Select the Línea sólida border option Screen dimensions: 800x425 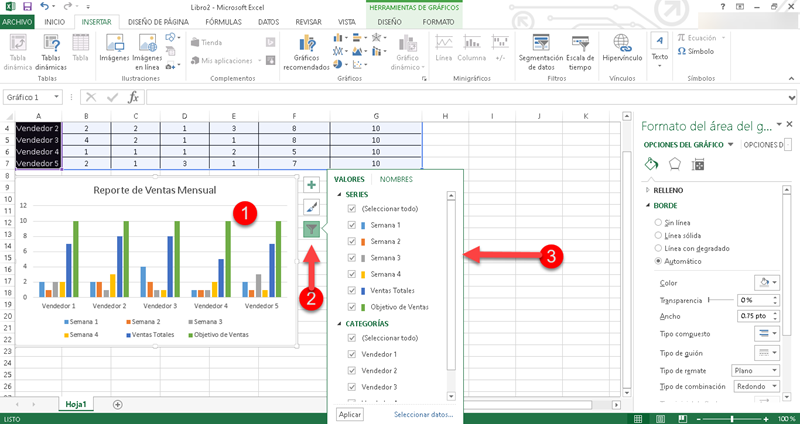coord(658,235)
